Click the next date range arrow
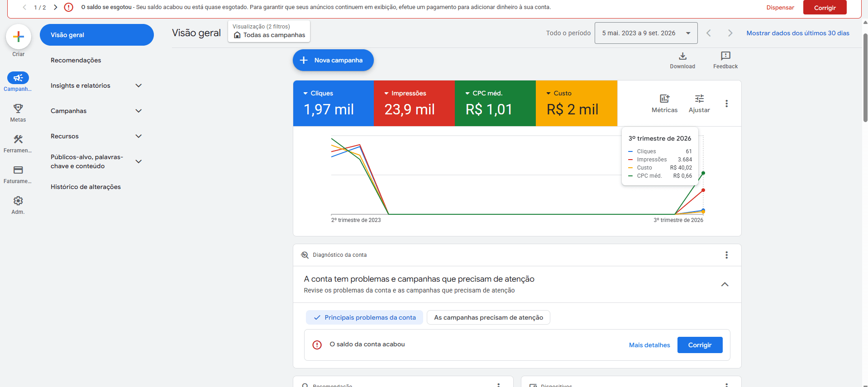Image resolution: width=868 pixels, height=387 pixels. (730, 33)
